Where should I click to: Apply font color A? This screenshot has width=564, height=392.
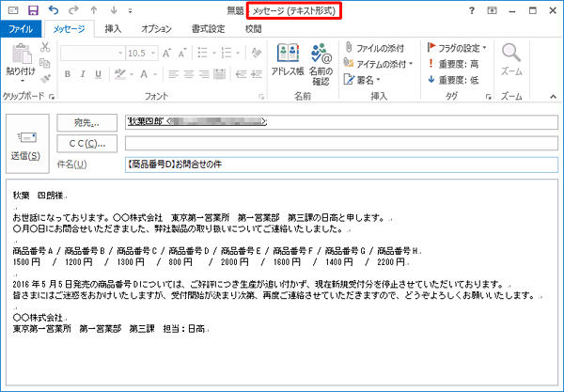click(x=144, y=74)
